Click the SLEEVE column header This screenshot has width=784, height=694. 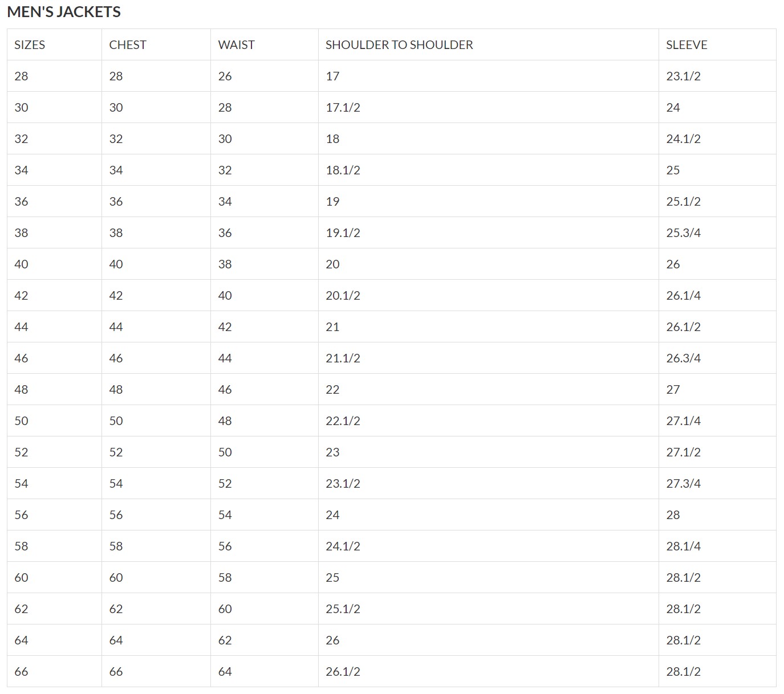click(x=686, y=45)
